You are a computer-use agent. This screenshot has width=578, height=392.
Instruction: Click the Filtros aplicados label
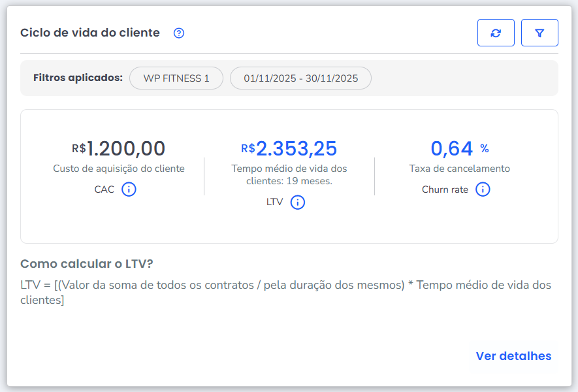coord(78,78)
